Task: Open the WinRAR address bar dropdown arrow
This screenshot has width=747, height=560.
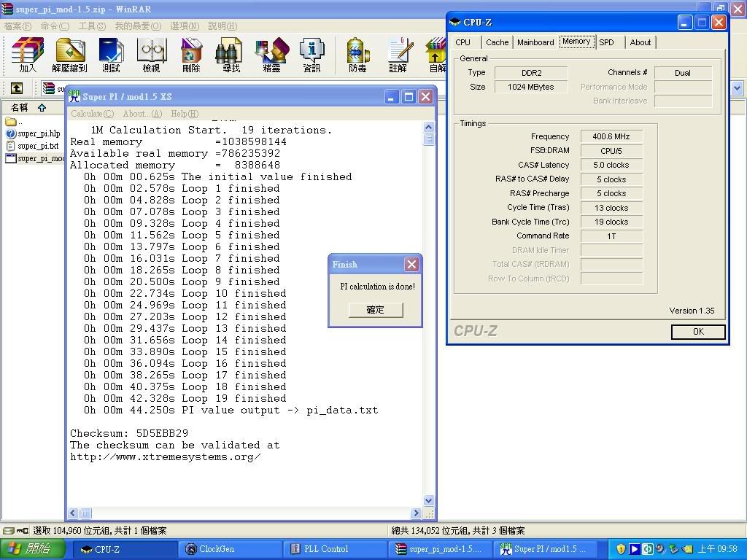Action: point(737,88)
